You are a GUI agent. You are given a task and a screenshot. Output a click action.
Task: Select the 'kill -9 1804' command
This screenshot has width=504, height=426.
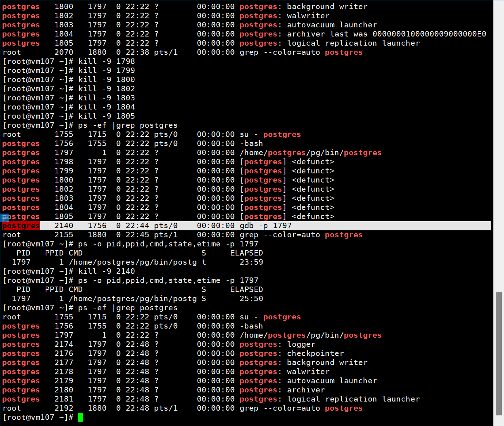click(x=107, y=107)
